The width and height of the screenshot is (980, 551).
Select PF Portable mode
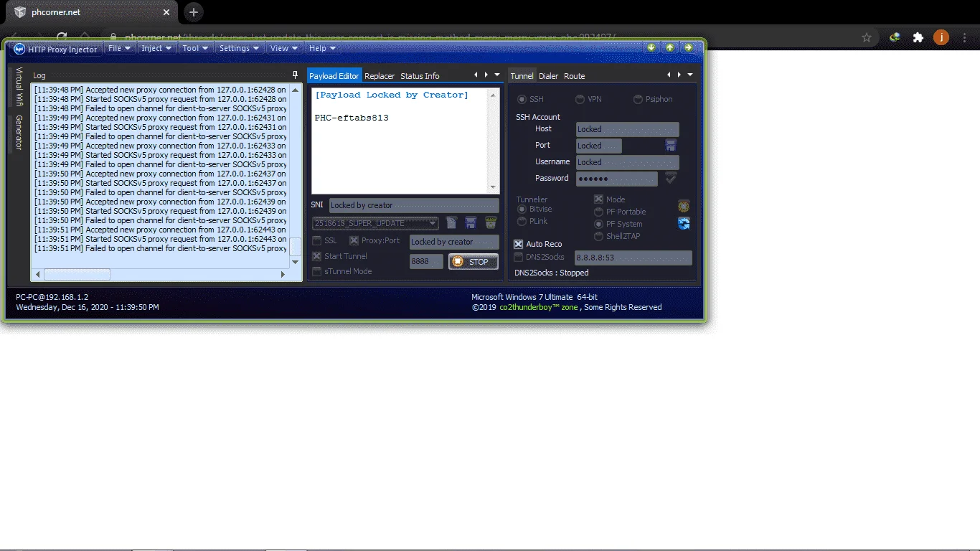[x=599, y=212]
